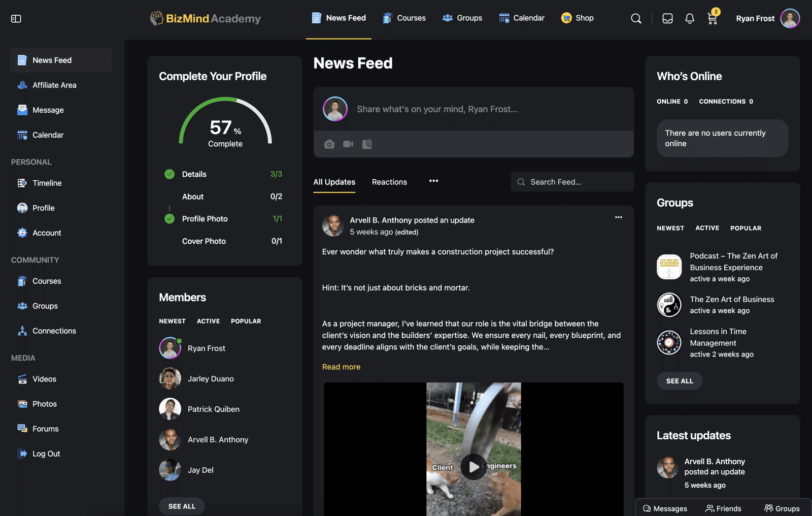View the shopping cart icon
812x516 pixels.
coord(712,19)
